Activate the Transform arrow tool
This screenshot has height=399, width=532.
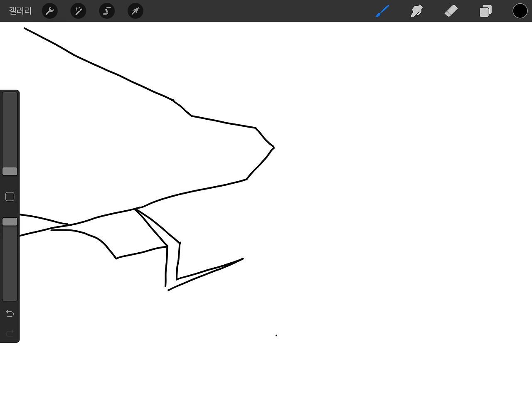point(135,11)
